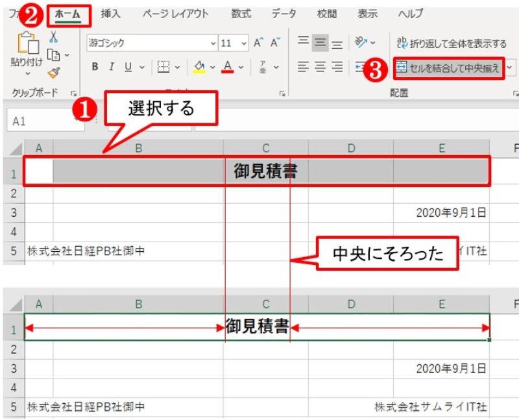Viewport: 519px width, 420px height.
Task: Open the font size dropdown showing 11
Action: click(244, 43)
